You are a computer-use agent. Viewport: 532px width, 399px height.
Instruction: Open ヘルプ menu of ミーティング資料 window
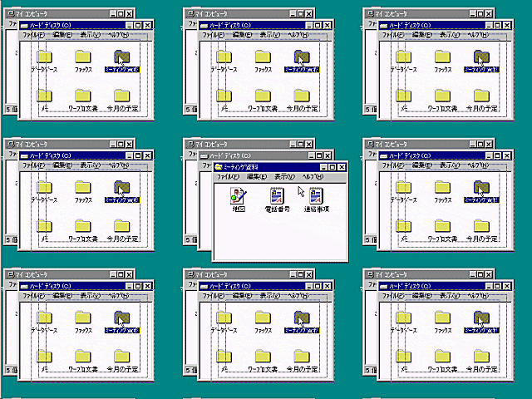point(313,177)
